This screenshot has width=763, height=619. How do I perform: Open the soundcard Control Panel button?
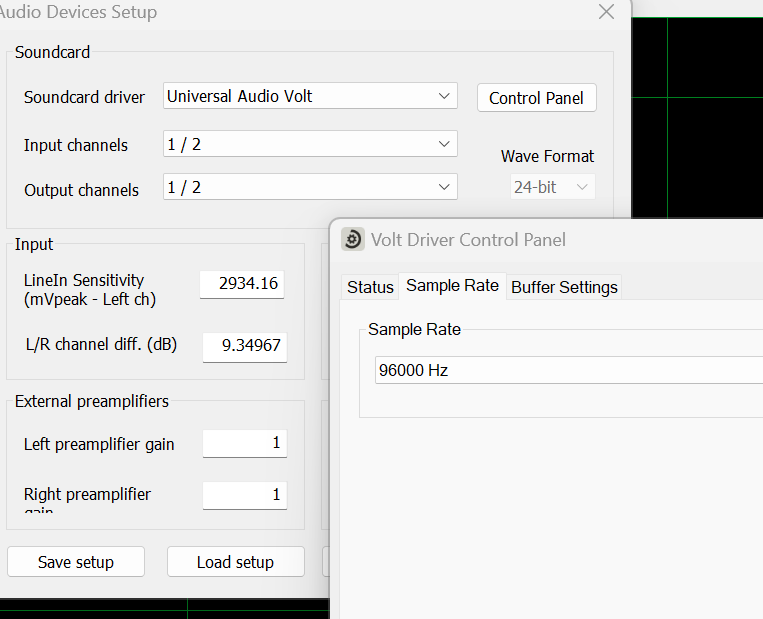536,98
